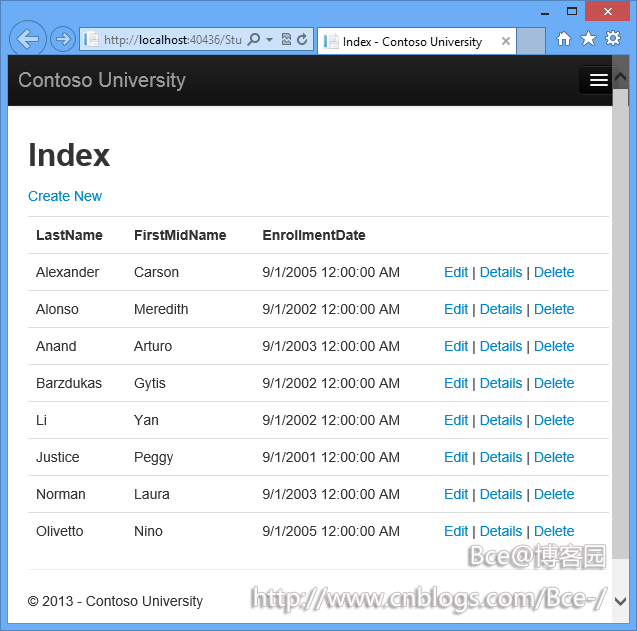Open Favorites with the star icon

point(588,39)
